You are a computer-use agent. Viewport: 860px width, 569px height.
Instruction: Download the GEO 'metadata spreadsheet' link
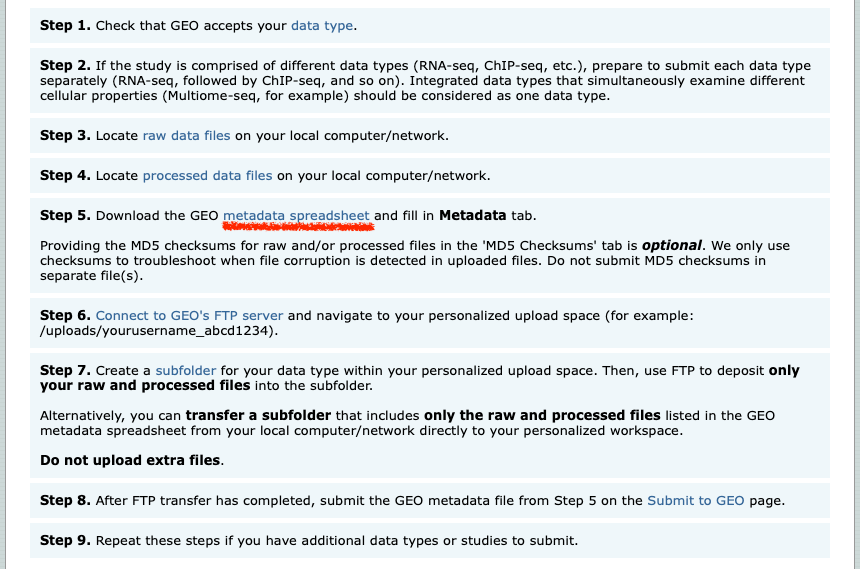[296, 215]
